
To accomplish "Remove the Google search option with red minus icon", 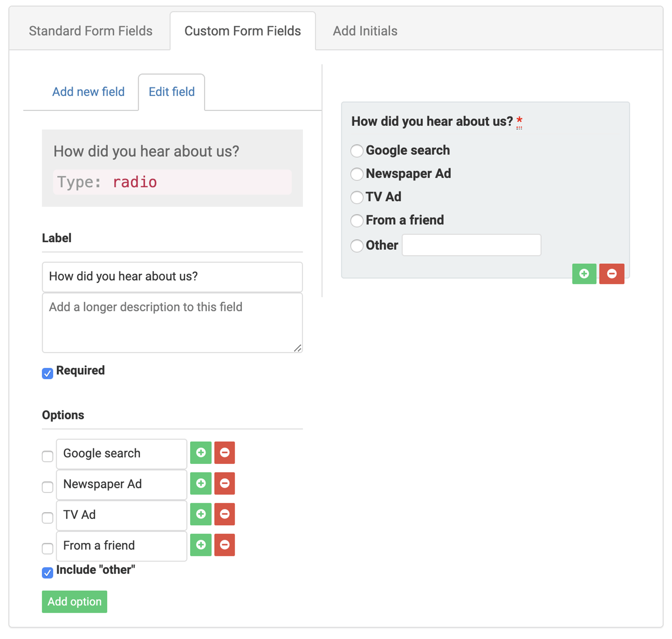I will (225, 452).
